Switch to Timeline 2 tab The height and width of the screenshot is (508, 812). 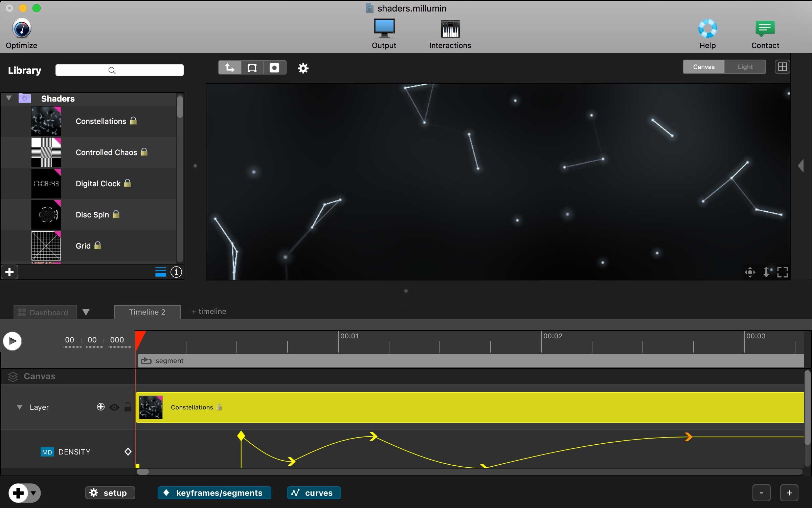point(146,311)
